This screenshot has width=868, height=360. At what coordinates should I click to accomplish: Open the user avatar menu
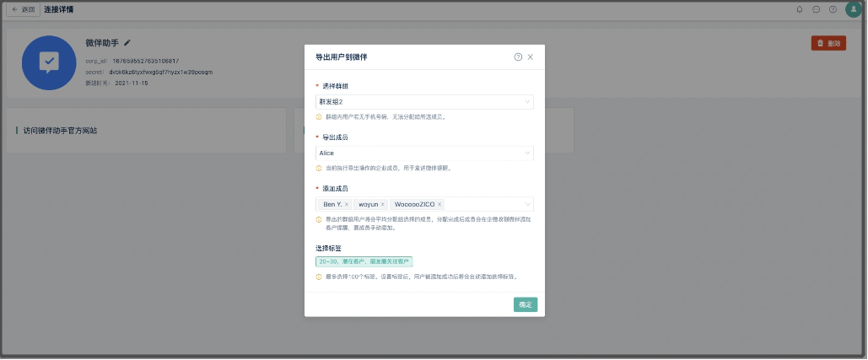pos(854,9)
